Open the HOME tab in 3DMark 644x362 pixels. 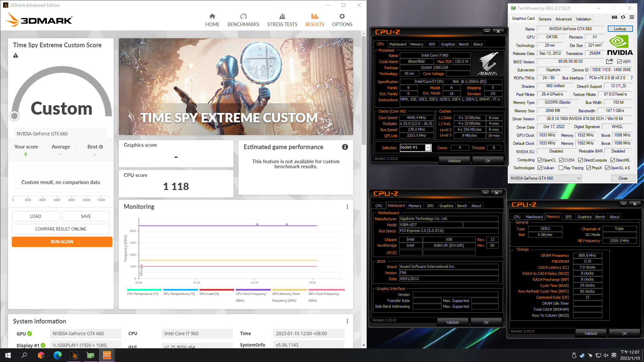click(212, 20)
